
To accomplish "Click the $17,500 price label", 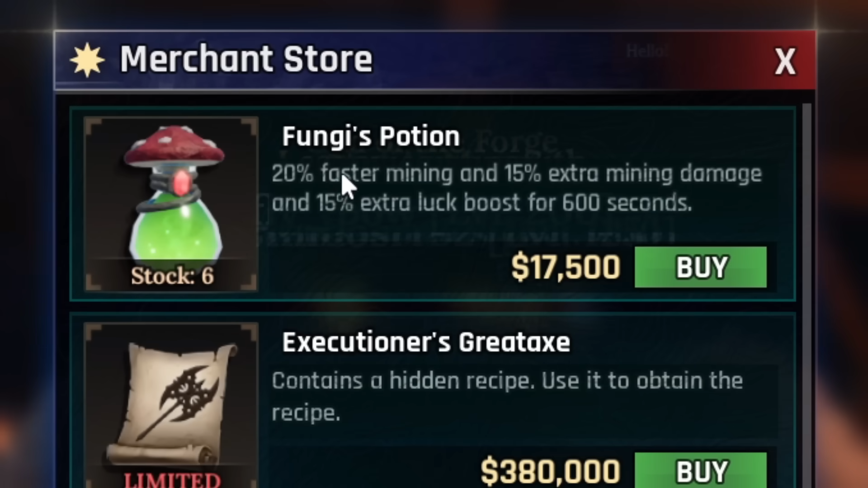I will 566,267.
